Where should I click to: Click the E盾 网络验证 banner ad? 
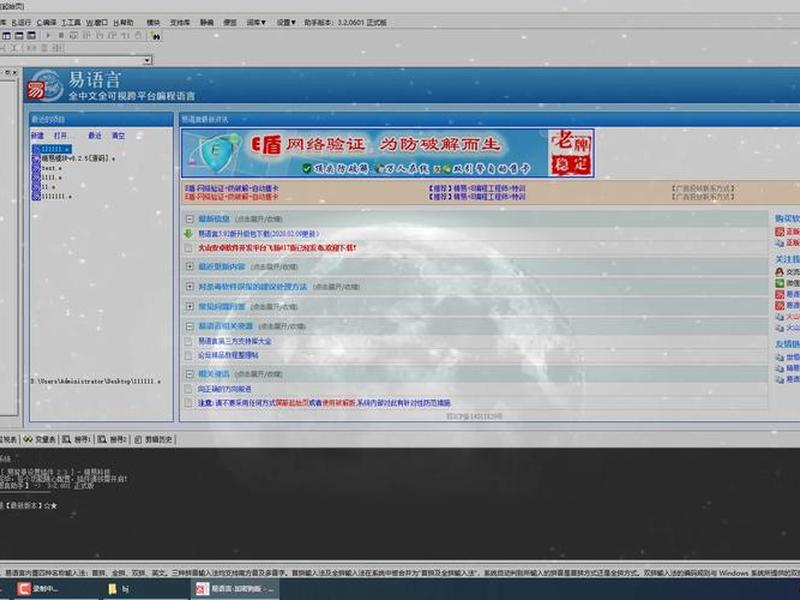click(388, 153)
